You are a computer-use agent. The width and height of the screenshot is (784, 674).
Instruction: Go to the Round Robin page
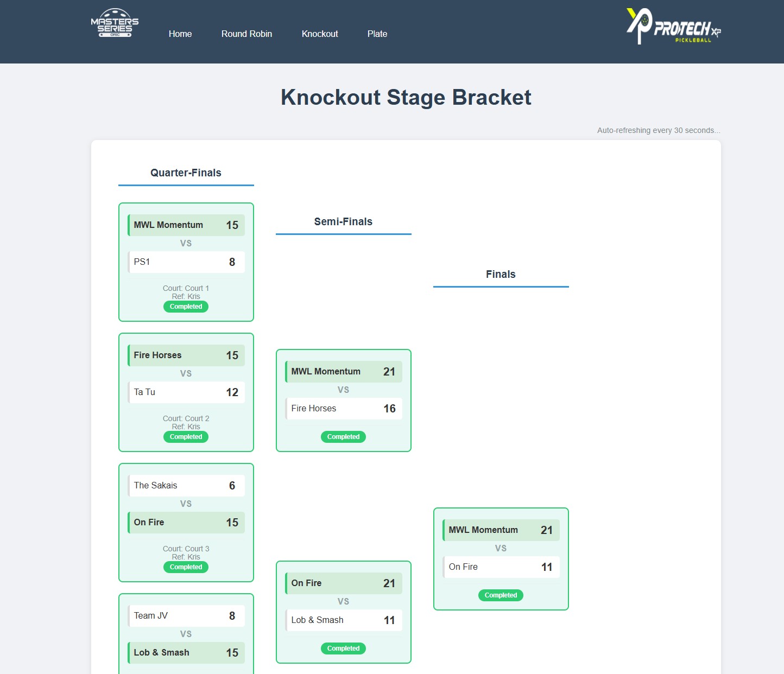[x=246, y=34]
